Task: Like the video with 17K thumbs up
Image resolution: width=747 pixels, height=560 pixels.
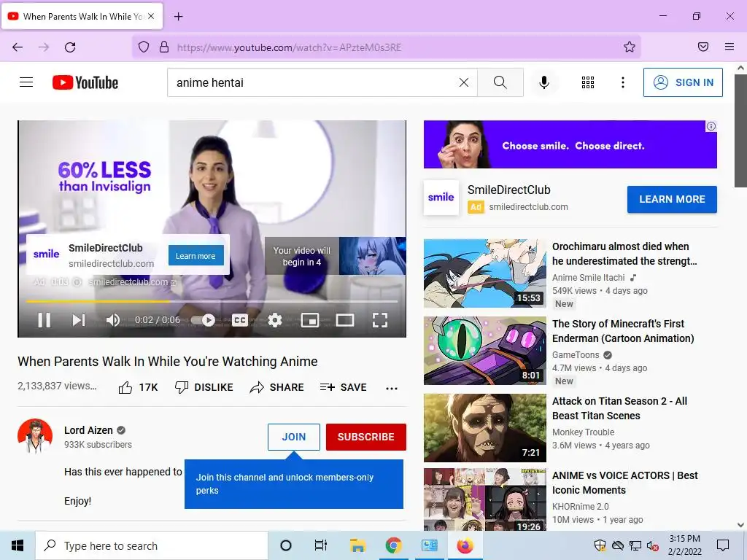Action: click(138, 387)
